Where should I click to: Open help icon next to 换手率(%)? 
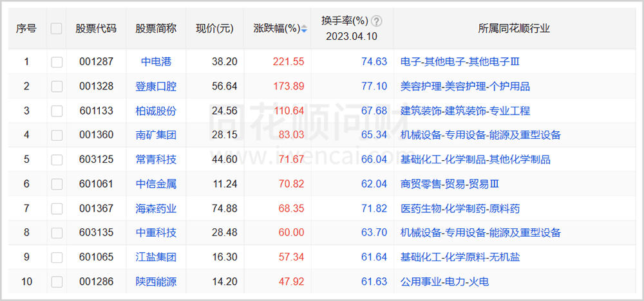(377, 21)
